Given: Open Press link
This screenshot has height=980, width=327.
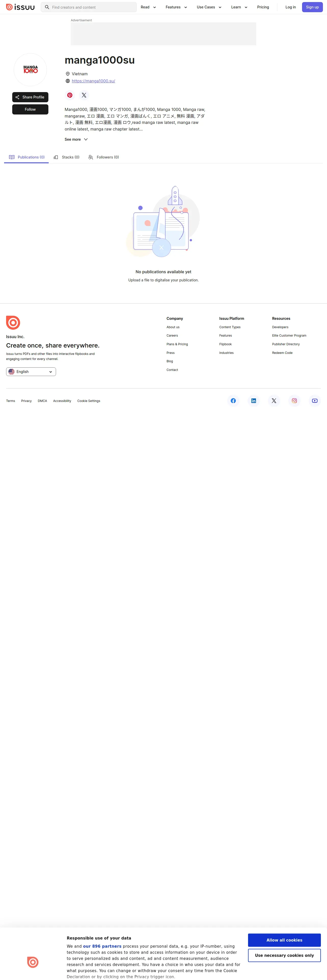Looking at the screenshot, I should click(171, 353).
